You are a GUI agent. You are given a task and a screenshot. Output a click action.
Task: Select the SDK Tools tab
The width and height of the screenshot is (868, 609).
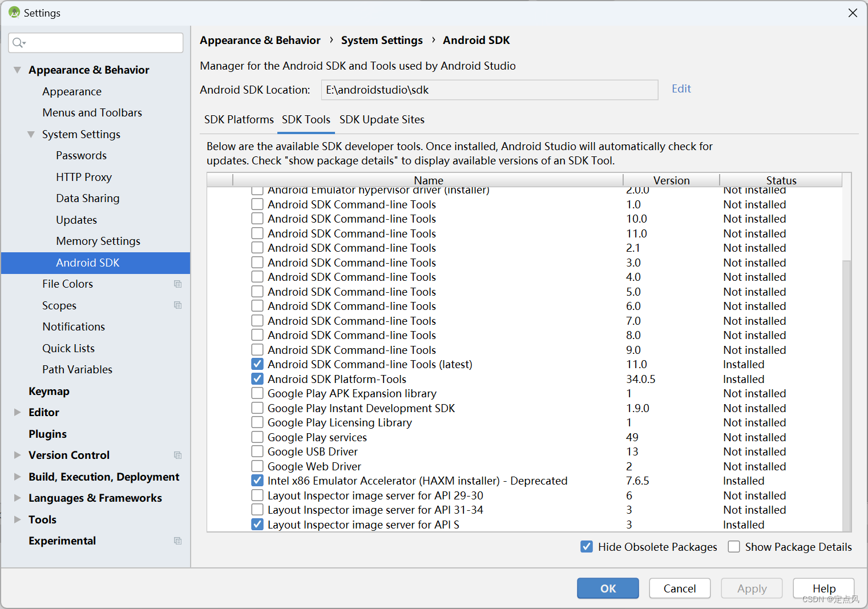point(306,119)
